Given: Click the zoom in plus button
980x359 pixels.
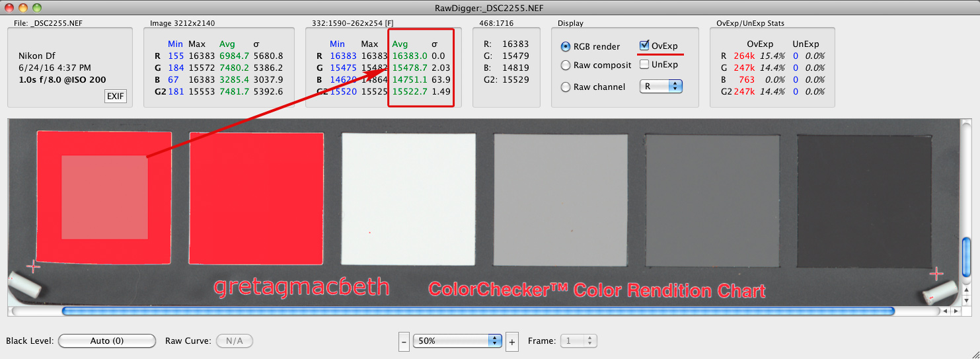Looking at the screenshot, I should click(x=511, y=341).
